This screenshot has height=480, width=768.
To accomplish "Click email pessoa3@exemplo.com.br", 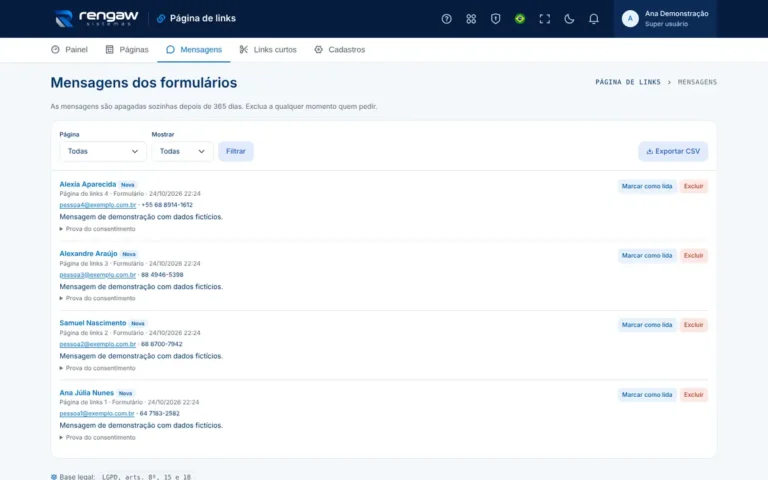I will point(97,275).
